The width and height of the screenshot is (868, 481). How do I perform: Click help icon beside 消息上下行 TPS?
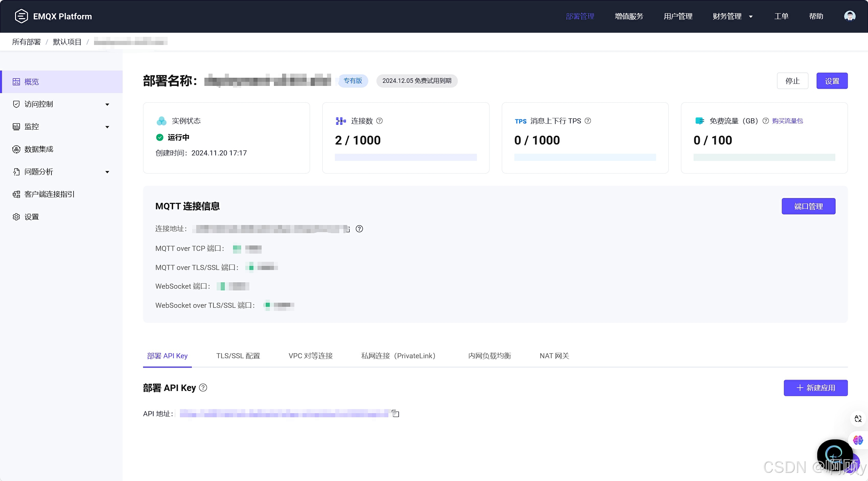coord(588,121)
